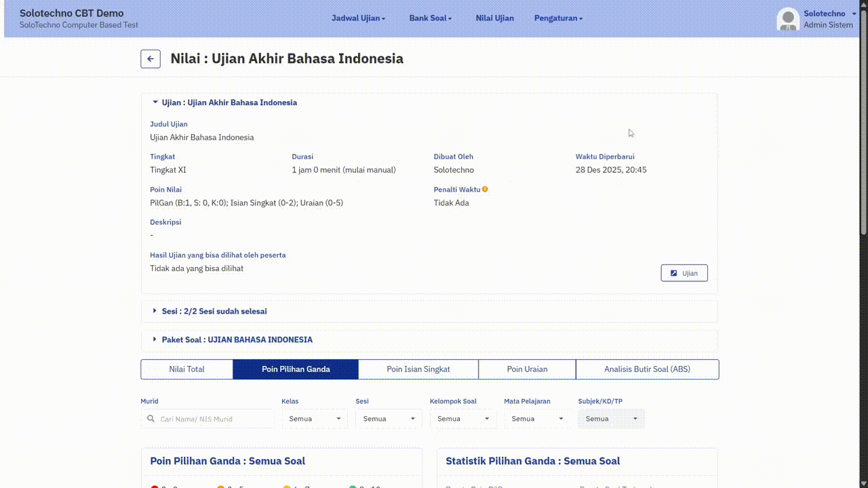
Task: Open the Subjek/KD/TP dropdown
Action: (611, 419)
